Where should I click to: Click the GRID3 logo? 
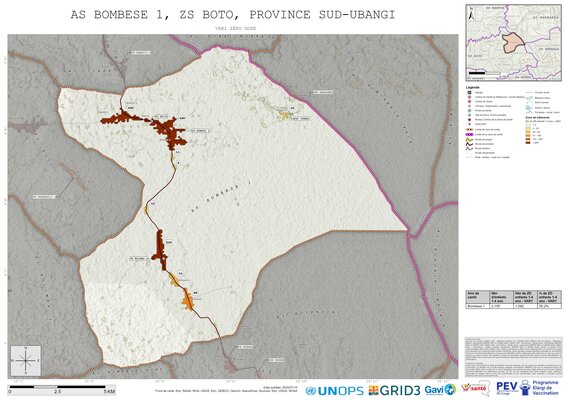click(x=394, y=390)
